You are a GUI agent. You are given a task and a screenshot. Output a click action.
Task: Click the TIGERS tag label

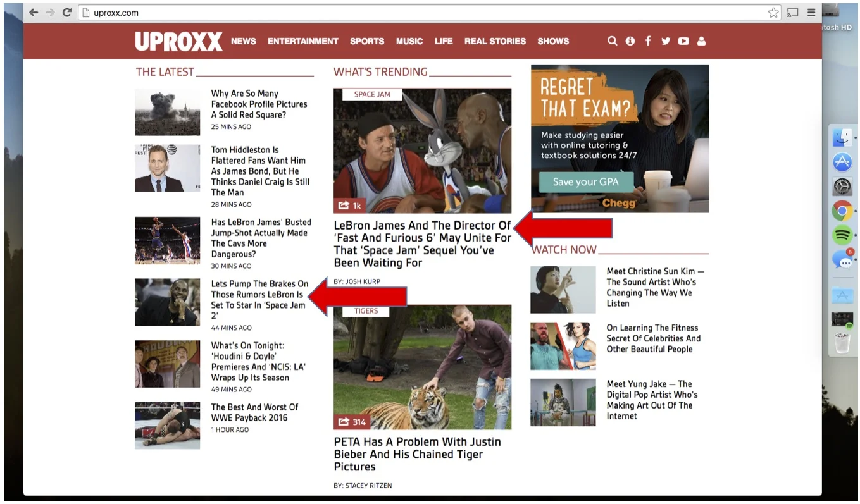pos(366,311)
